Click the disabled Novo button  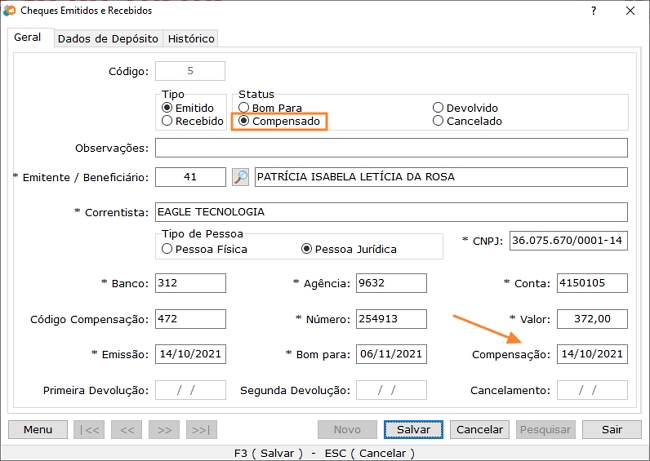(347, 429)
